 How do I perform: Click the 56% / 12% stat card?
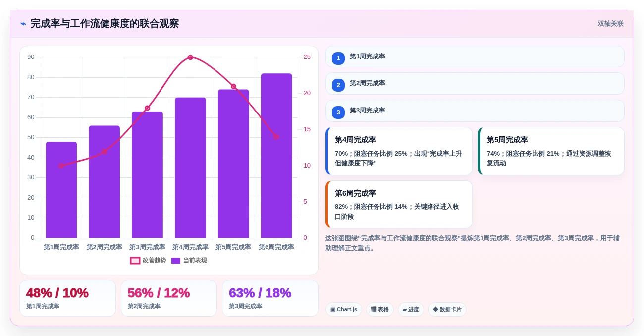169,298
